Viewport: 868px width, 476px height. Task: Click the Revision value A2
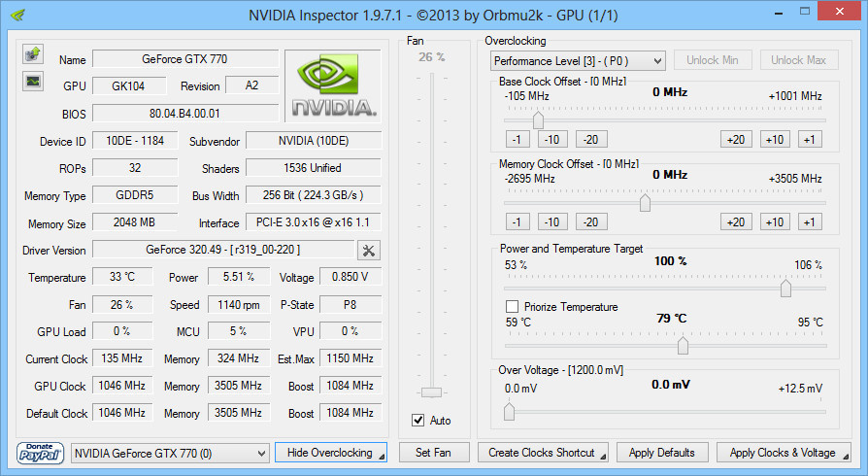coord(251,85)
